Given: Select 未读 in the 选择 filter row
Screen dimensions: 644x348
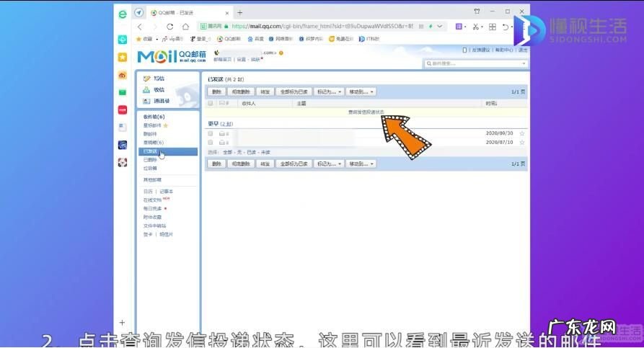Looking at the screenshot, I should point(265,152).
